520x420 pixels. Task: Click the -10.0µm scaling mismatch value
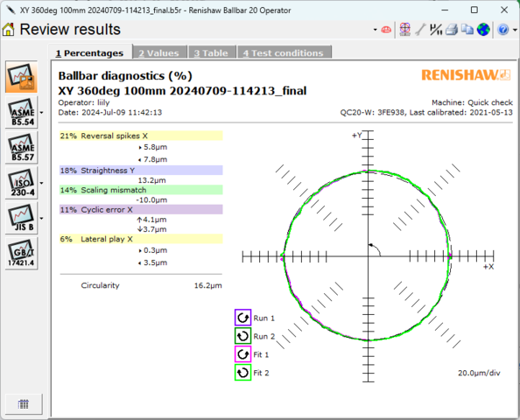pos(151,199)
